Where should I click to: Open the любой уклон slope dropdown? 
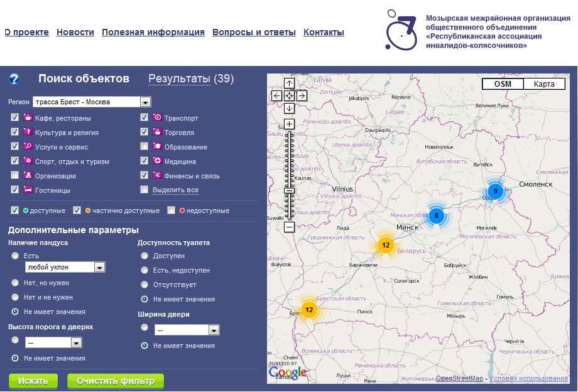click(65, 267)
